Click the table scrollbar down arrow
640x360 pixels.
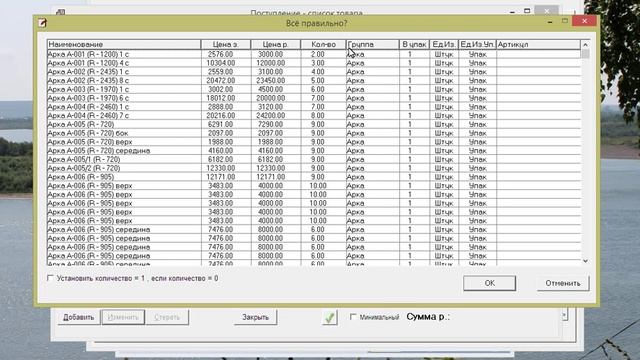click(585, 261)
